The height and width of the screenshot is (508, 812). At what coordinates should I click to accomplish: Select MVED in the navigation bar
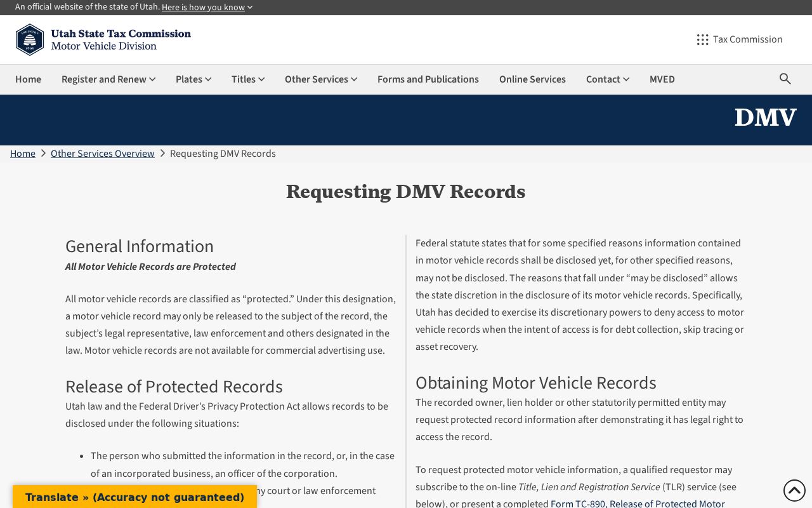click(662, 79)
